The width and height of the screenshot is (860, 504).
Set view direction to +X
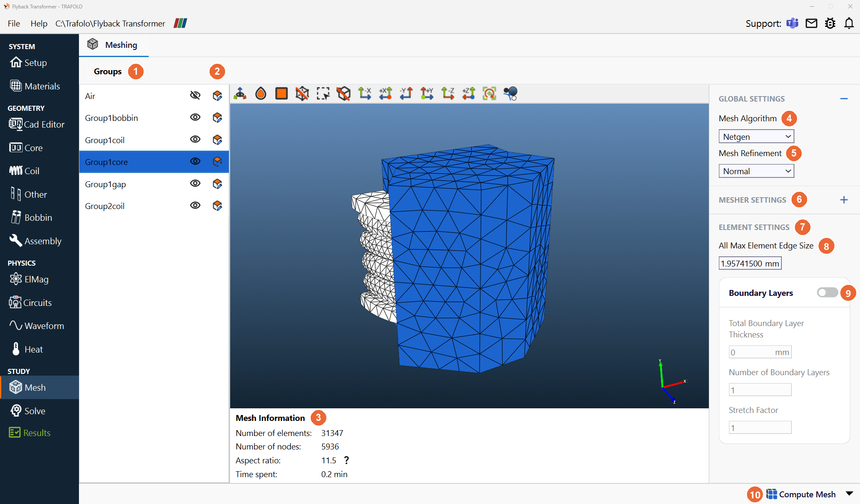[385, 93]
